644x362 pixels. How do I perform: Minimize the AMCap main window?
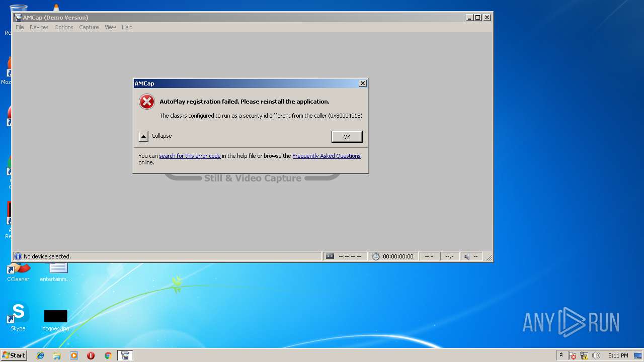click(x=469, y=18)
